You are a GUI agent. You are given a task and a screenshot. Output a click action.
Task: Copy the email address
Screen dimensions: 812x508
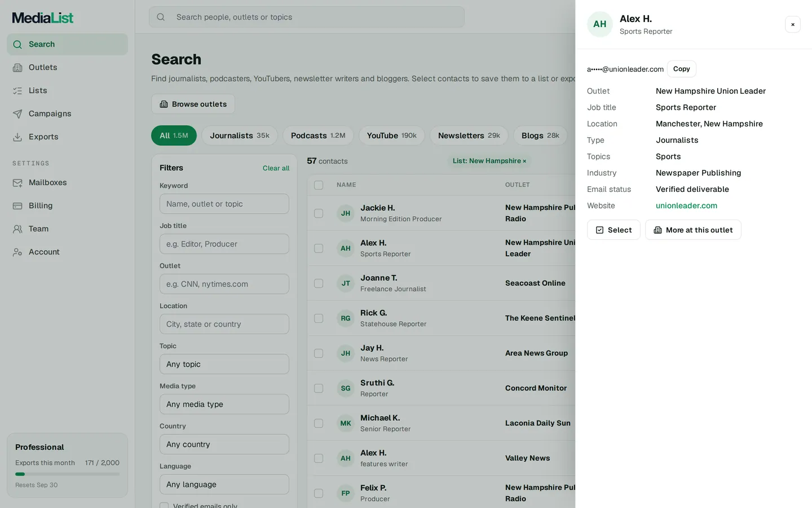(x=682, y=69)
